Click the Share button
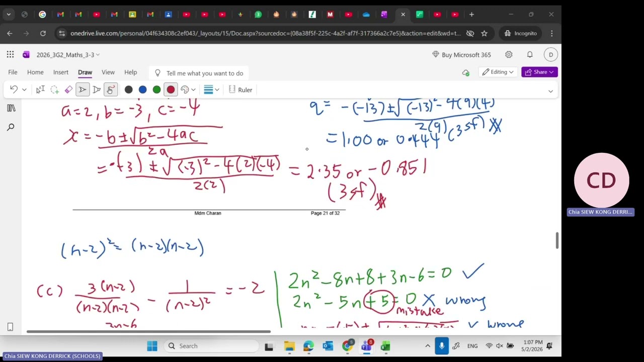This screenshot has width=644, height=362. [x=539, y=72]
